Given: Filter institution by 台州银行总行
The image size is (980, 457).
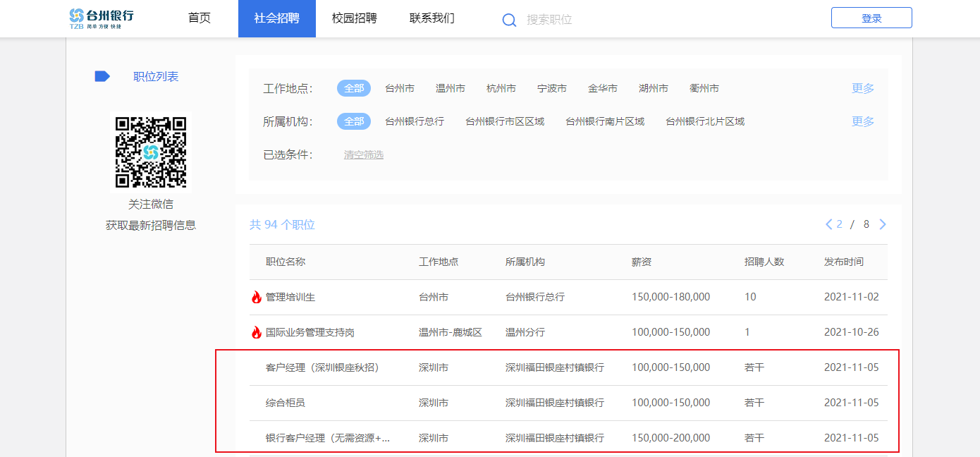Looking at the screenshot, I should [415, 121].
